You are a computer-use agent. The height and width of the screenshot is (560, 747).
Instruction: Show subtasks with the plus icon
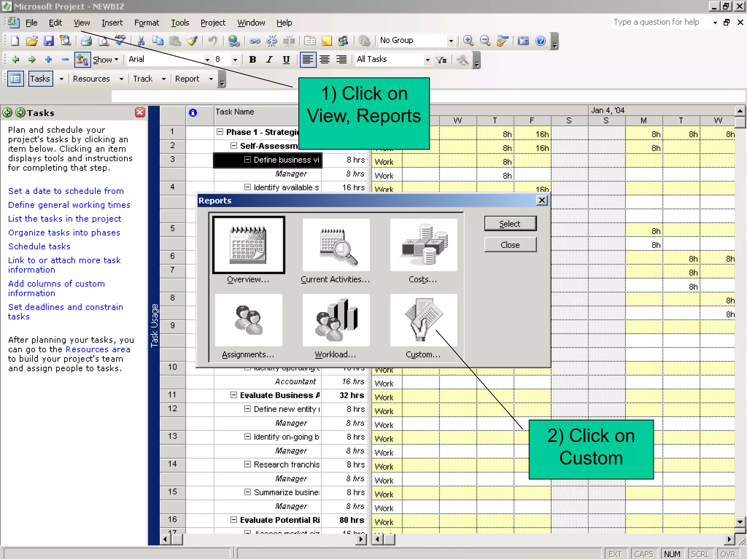point(49,59)
